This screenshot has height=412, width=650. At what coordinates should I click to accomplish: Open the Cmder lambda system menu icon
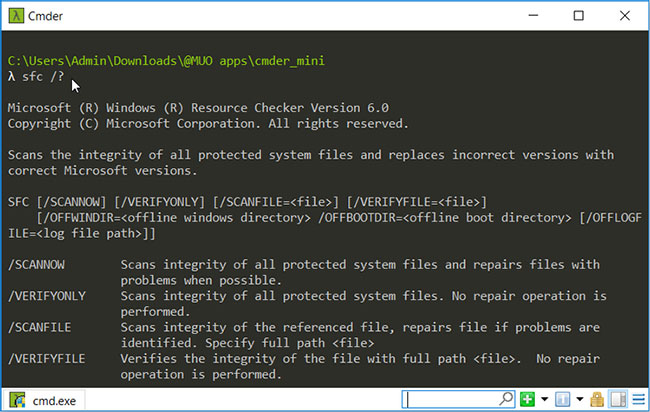pos(16,16)
